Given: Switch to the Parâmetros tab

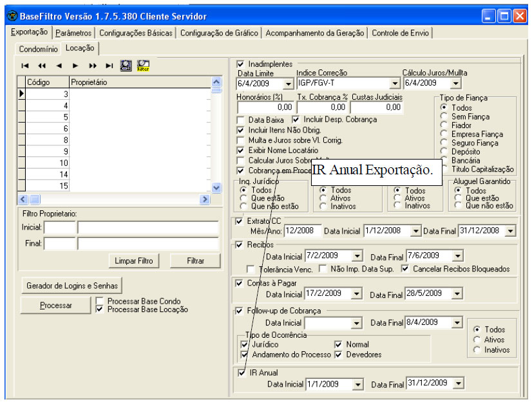Looking at the screenshot, I should coord(74,33).
